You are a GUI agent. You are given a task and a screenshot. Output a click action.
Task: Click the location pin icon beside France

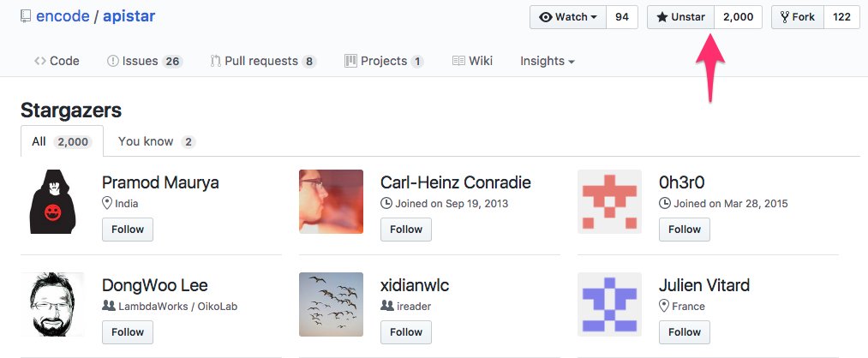pyautogui.click(x=664, y=306)
